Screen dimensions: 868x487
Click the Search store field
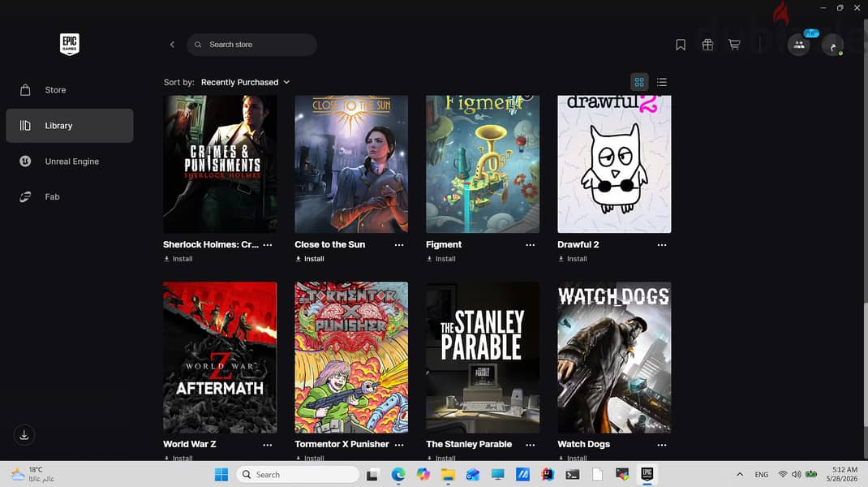point(251,45)
